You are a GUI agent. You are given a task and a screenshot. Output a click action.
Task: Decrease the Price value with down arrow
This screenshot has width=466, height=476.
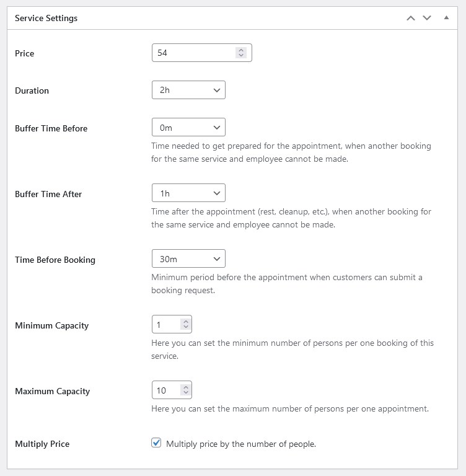click(241, 55)
